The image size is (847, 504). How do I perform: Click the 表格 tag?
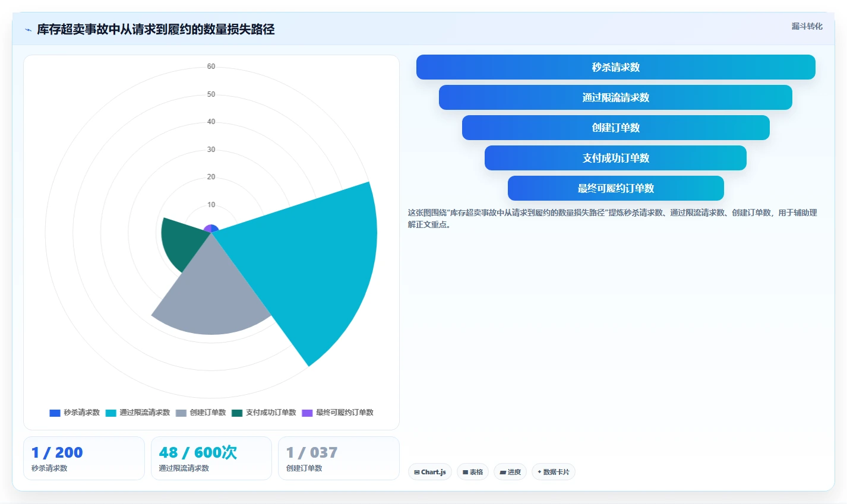tap(473, 472)
